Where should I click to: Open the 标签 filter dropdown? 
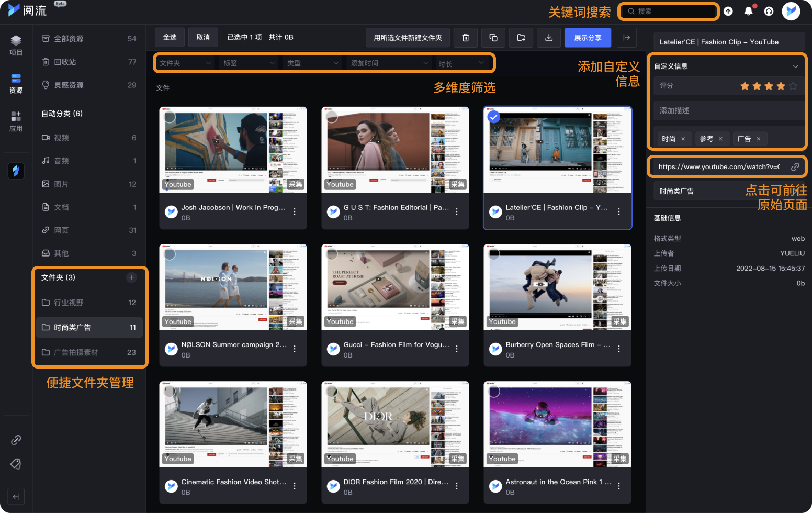[x=250, y=63]
